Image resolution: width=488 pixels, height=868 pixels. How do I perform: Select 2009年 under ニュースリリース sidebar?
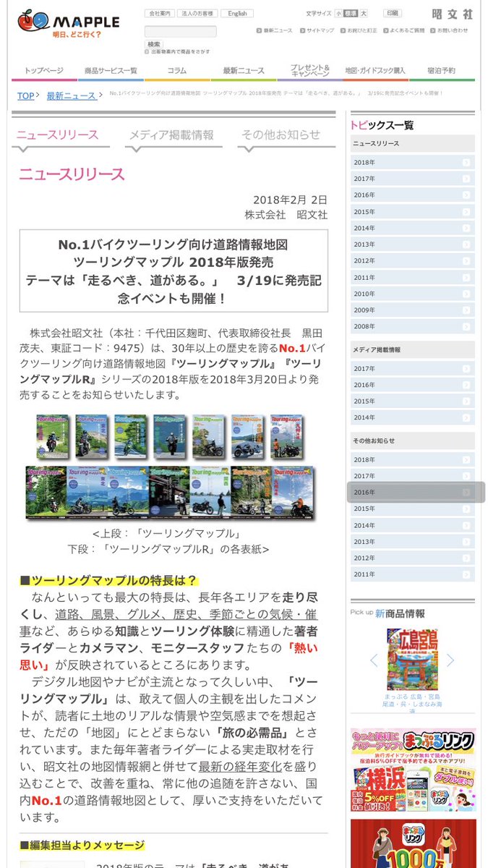click(413, 310)
